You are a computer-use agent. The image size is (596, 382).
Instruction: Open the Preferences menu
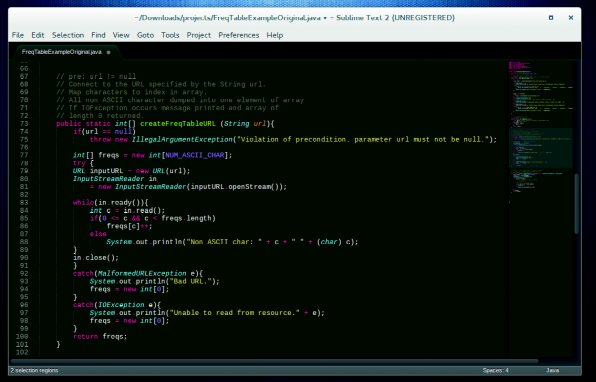point(239,35)
